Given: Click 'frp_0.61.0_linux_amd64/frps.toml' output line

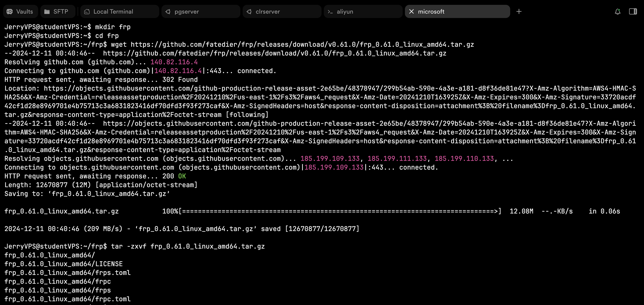Looking at the screenshot, I should point(68,273).
